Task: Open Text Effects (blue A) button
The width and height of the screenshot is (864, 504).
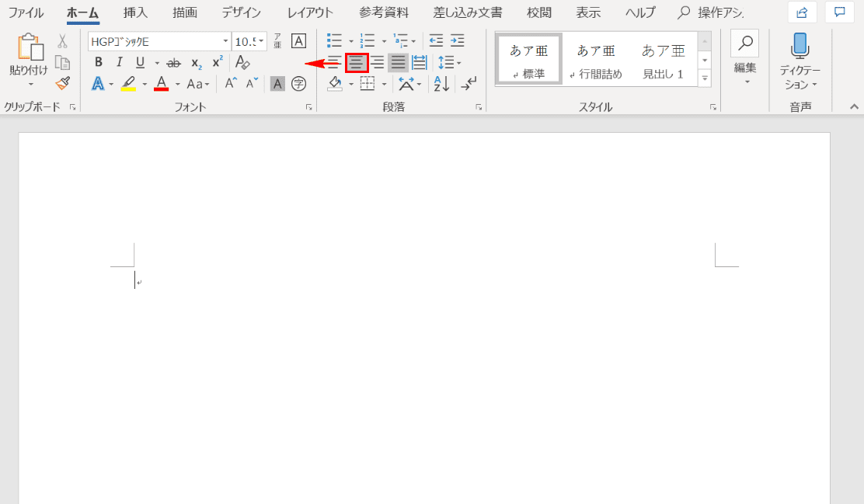Action: pos(98,84)
